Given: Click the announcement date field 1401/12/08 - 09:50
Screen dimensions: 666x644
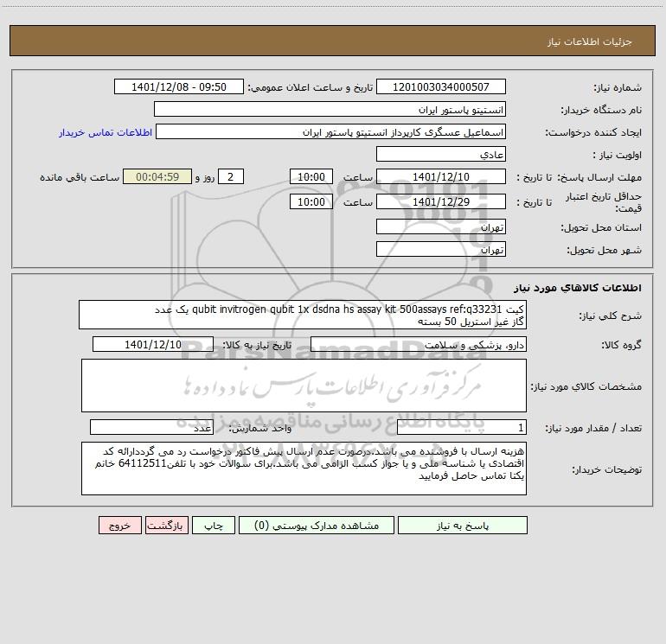Looking at the screenshot, I should pos(179,86).
